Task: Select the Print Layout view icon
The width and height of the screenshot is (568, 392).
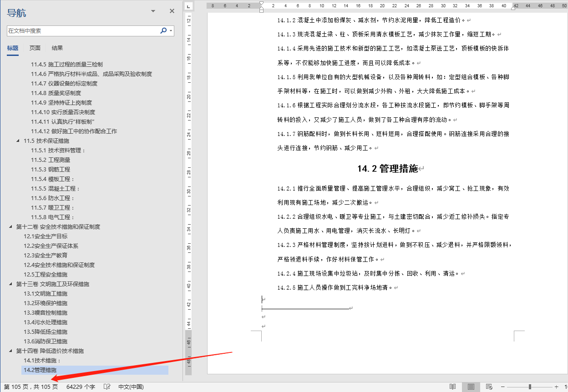Action: tap(471, 387)
